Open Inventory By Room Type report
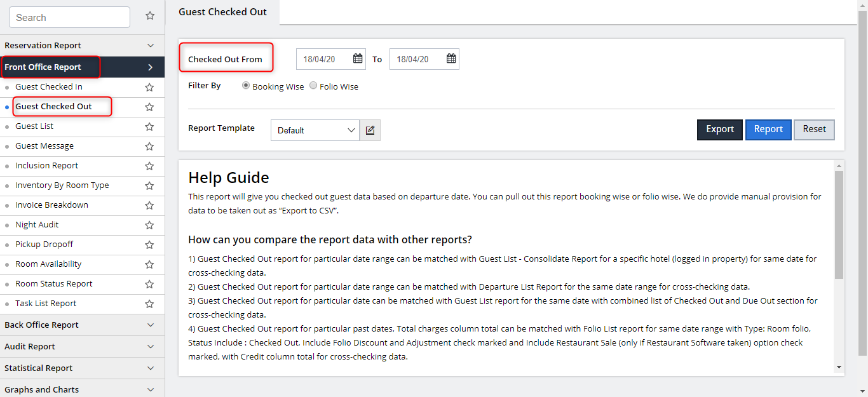 tap(62, 185)
